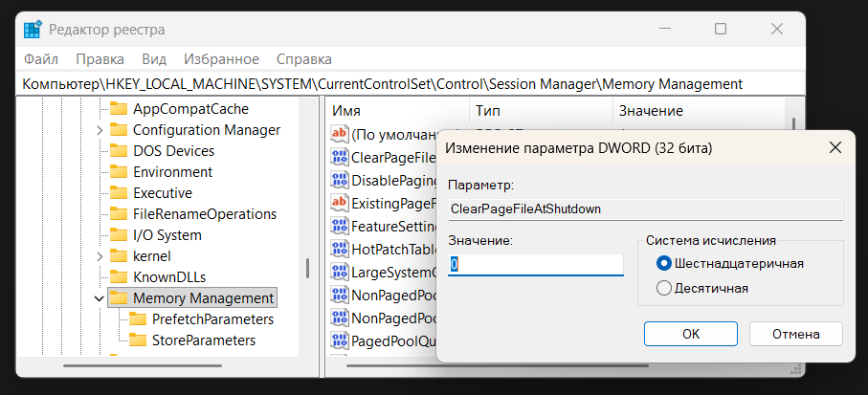Screen dimensions: 868x395
Task: Close the DWORD edit dialog
Action: (x=835, y=148)
